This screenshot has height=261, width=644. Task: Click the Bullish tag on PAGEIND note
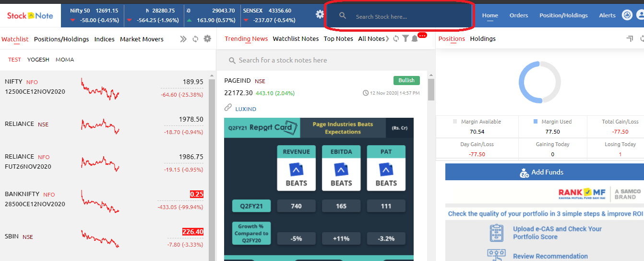406,80
